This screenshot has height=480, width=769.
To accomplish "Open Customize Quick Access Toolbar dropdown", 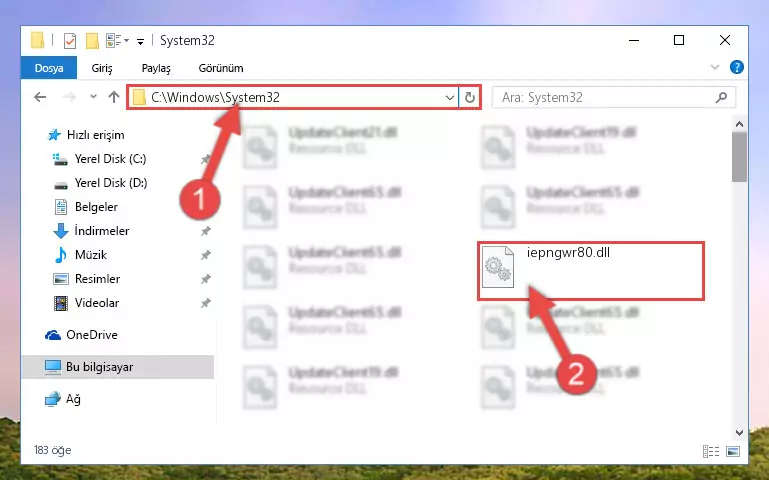I will (140, 42).
